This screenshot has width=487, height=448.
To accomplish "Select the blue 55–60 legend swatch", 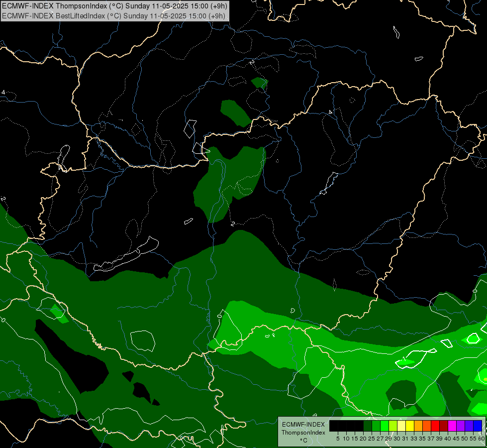I will pyautogui.click(x=478, y=426).
